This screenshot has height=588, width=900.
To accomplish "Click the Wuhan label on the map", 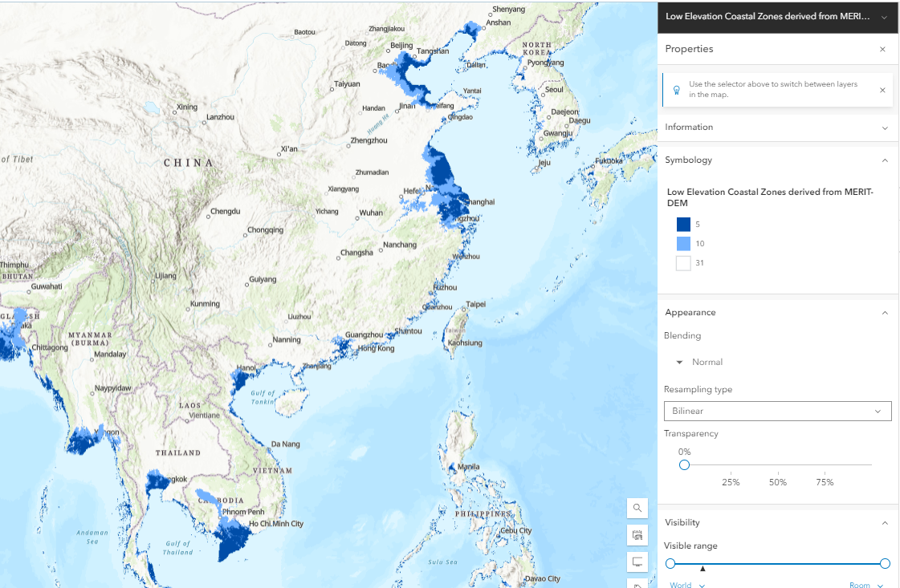I will (x=371, y=213).
